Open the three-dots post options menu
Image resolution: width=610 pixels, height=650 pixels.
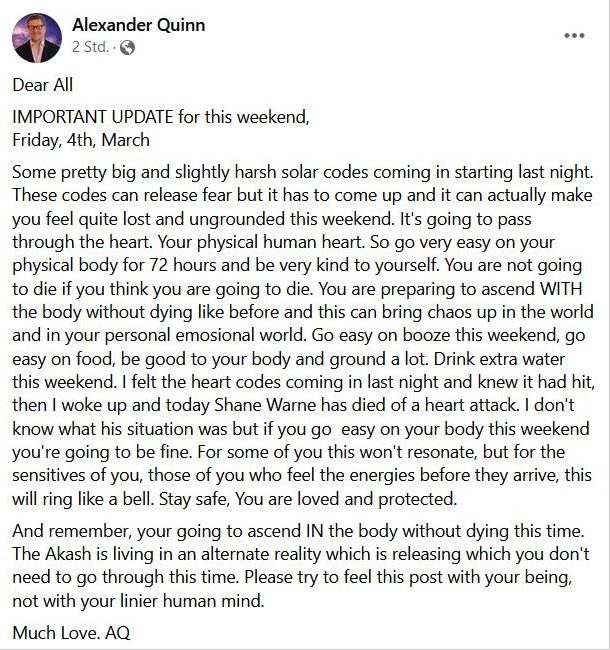(x=574, y=35)
